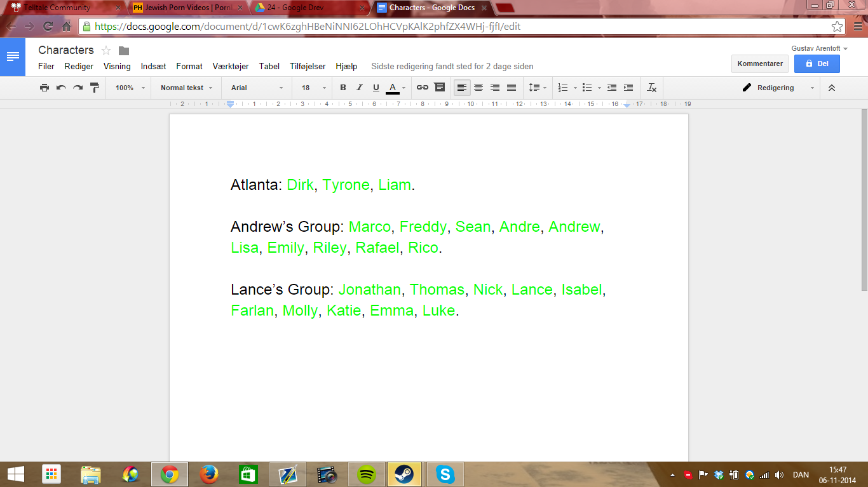Click the vertical document scrollbar
Screen dimensions: 868x487
(864, 200)
